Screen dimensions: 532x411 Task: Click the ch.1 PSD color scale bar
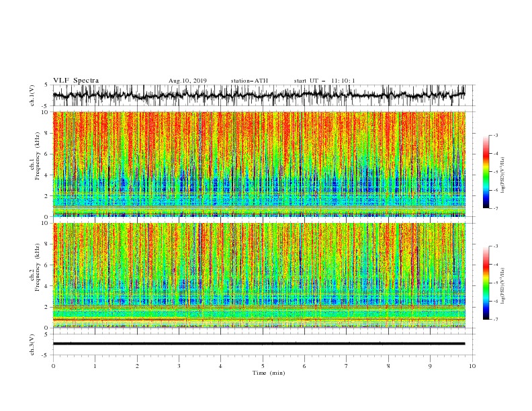point(486,172)
